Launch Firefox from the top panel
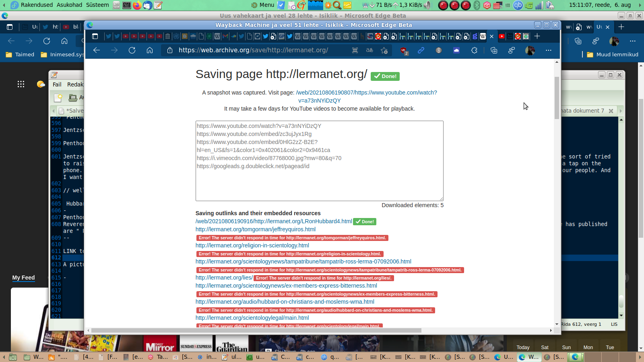Viewport: 644px width, 362px height. pyautogui.click(x=137, y=5)
